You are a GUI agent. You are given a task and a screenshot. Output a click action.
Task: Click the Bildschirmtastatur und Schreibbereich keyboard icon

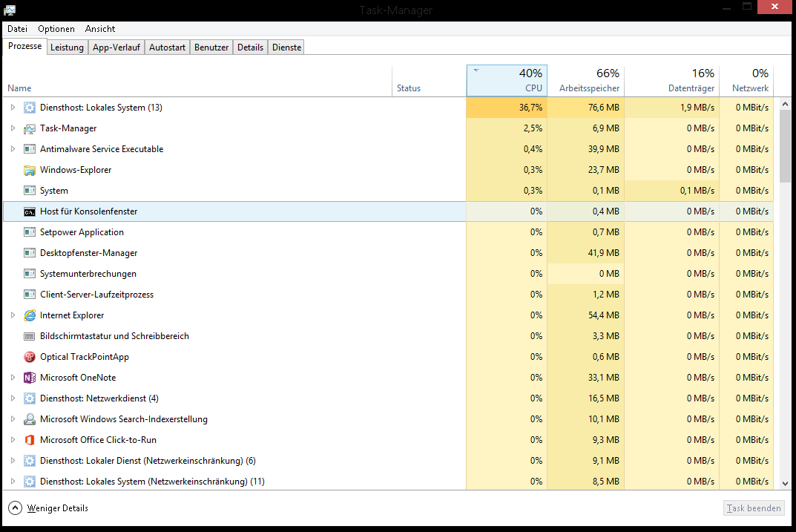click(x=30, y=336)
